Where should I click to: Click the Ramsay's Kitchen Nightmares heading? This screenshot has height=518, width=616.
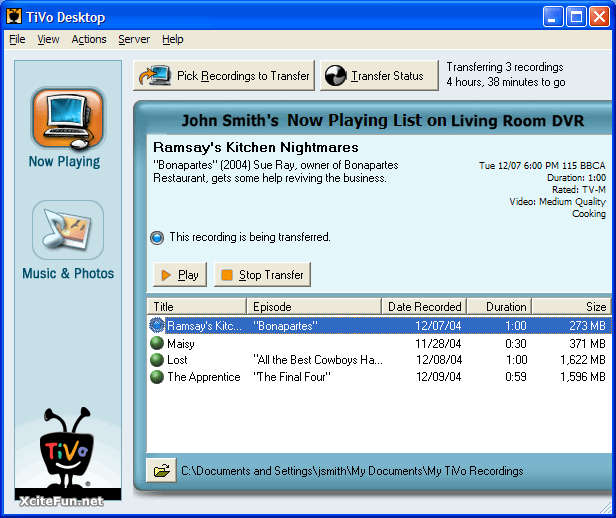(256, 147)
